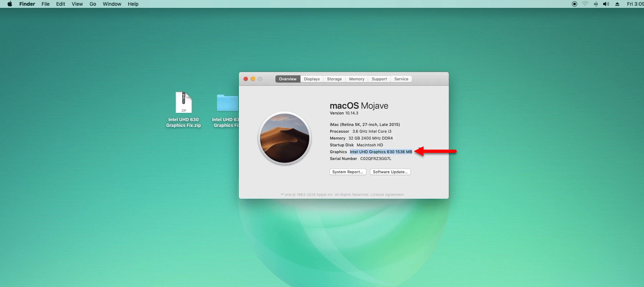Switch to the Support tab
Screen dimensions: 644x287
tap(379, 79)
